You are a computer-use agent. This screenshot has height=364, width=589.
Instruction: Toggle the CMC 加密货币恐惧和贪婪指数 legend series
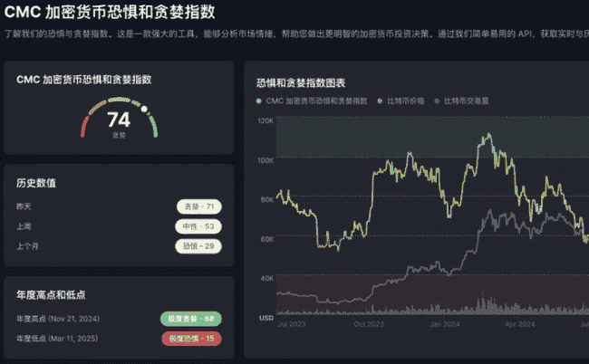tap(312, 101)
